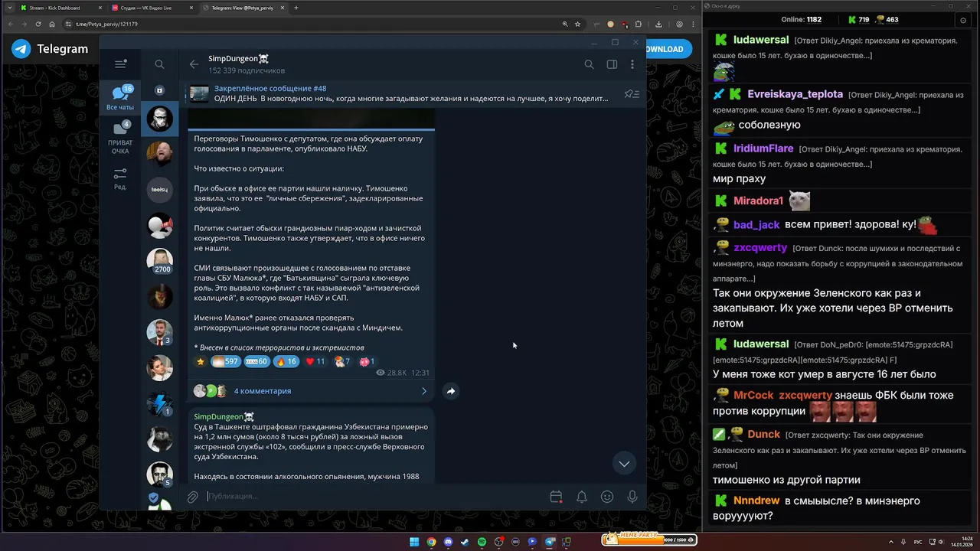Image resolution: width=980 pixels, height=551 pixels.
Task: Select the Все чаты folder
Action: [120, 98]
